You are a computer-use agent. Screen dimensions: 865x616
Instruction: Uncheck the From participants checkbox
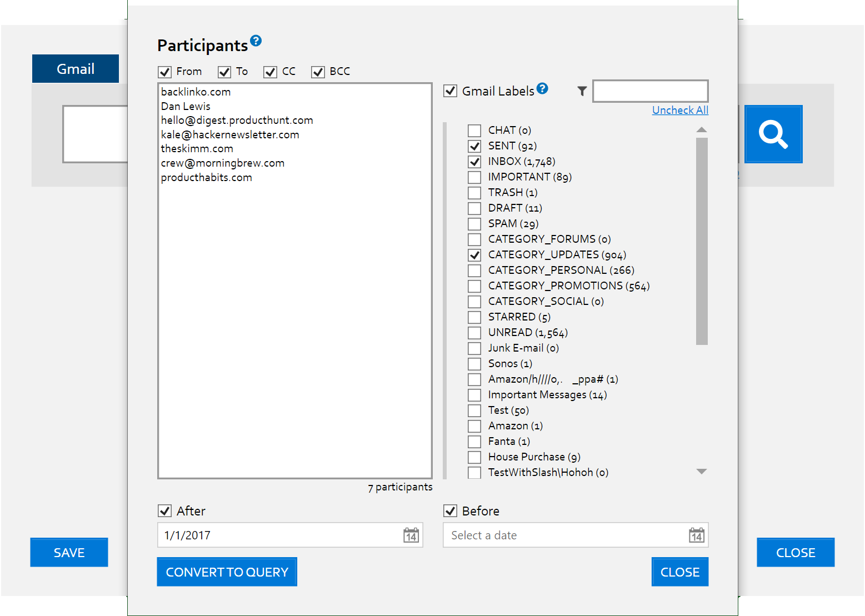[x=165, y=72]
